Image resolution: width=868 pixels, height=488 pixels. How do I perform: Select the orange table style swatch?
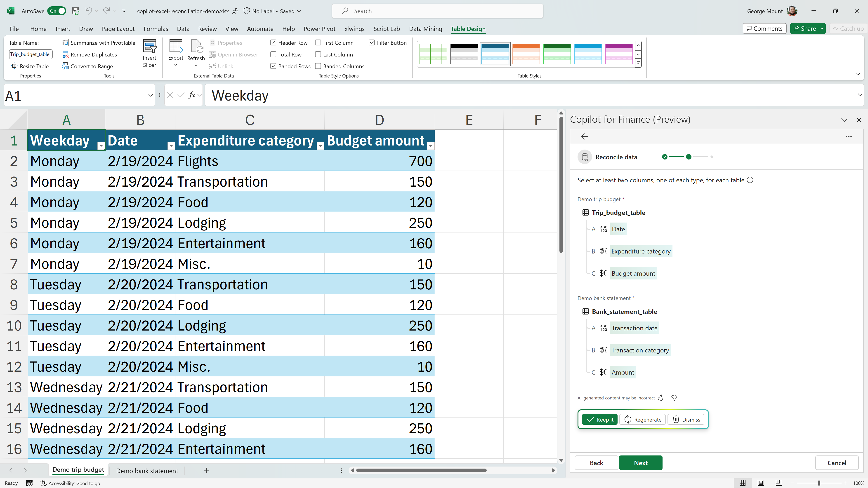pyautogui.click(x=526, y=54)
